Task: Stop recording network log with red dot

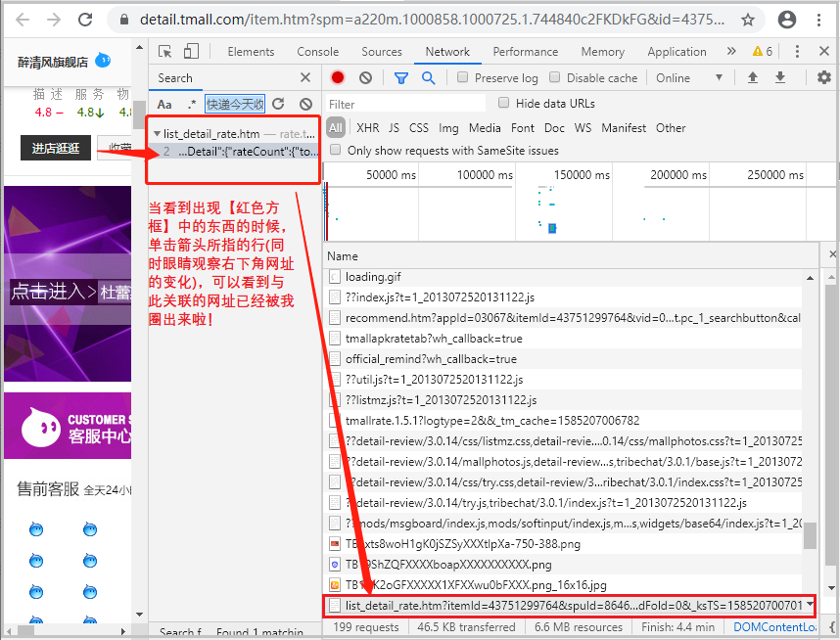Action: click(x=338, y=77)
